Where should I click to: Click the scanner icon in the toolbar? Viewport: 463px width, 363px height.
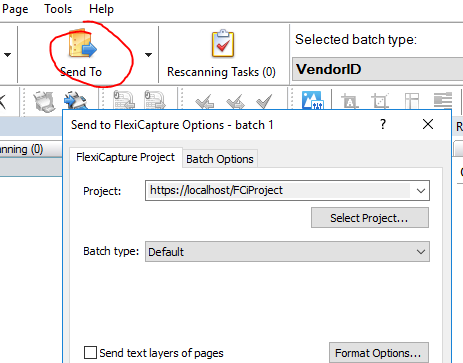(44, 101)
